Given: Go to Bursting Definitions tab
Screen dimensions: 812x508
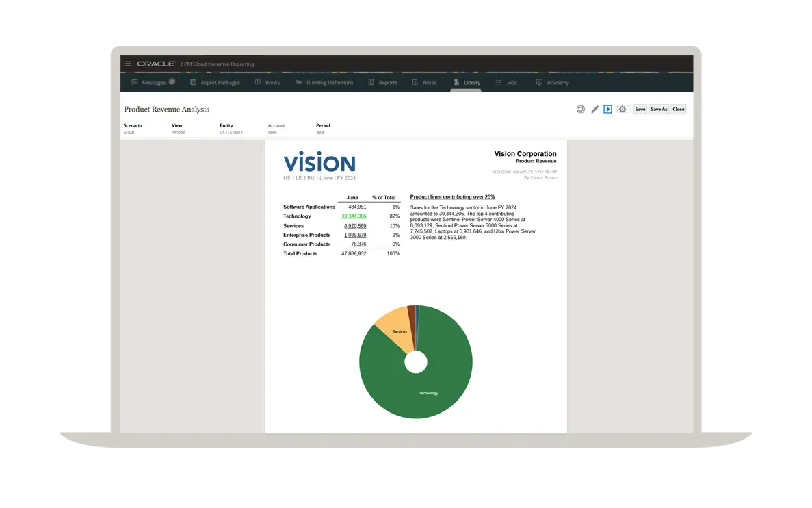Looking at the screenshot, I should tap(325, 83).
